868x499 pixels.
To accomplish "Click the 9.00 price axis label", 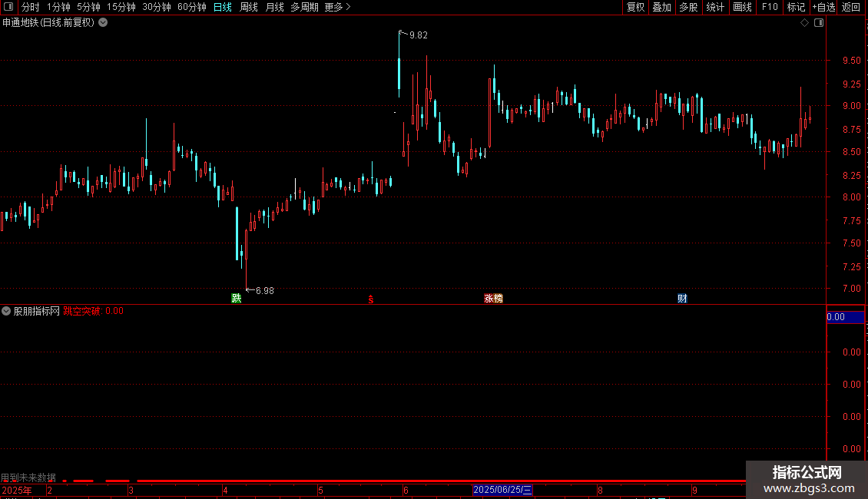I will [x=851, y=106].
